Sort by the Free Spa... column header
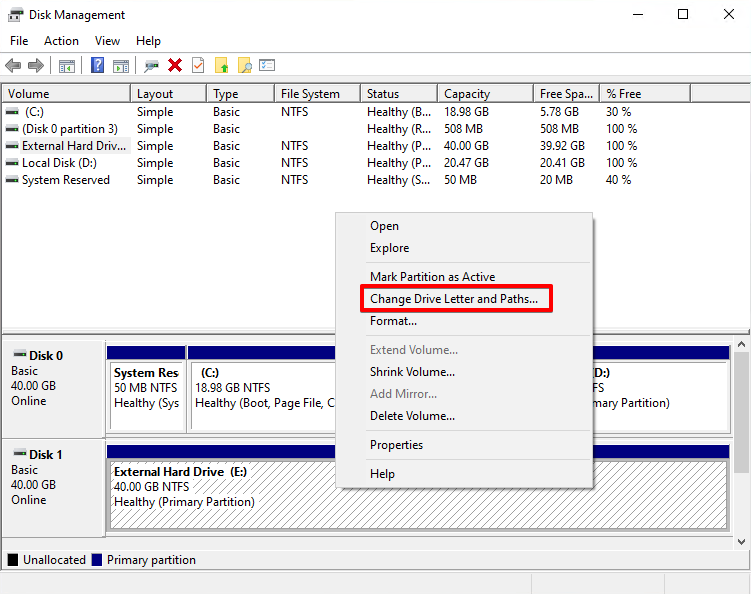The width and height of the screenshot is (751, 594). [x=567, y=94]
